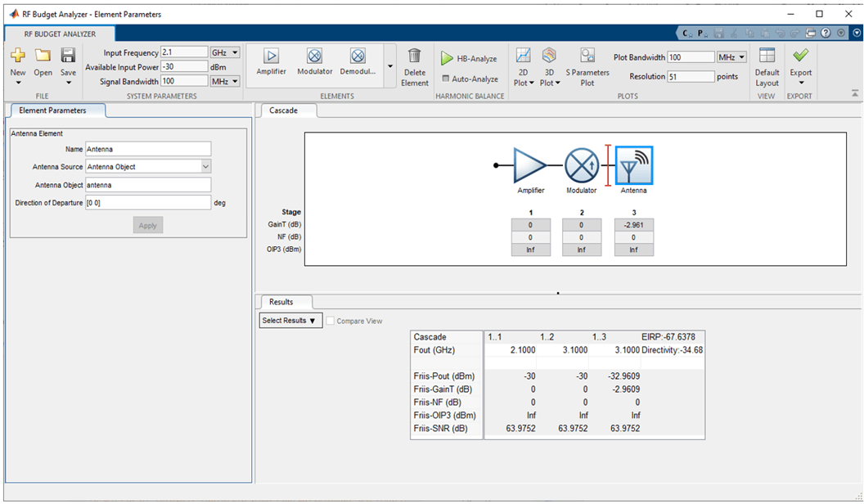Select the Results tab
Image resolution: width=864 pixels, height=504 pixels.
(x=281, y=302)
